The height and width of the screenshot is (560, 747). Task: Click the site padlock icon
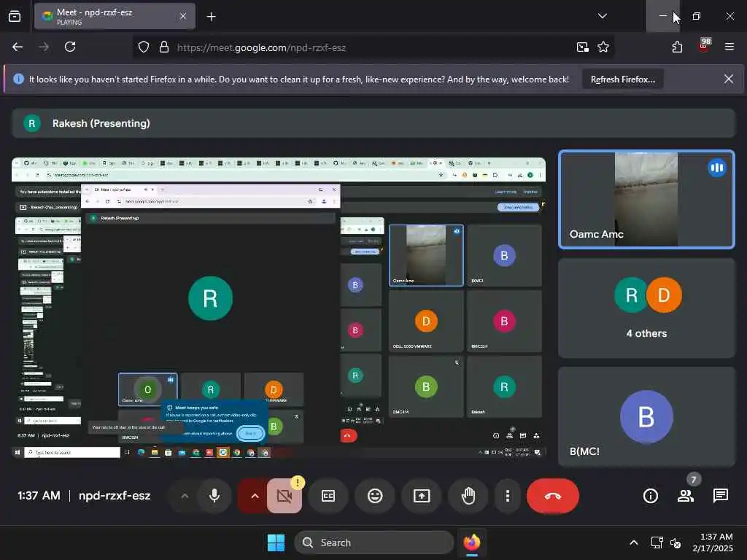point(164,47)
